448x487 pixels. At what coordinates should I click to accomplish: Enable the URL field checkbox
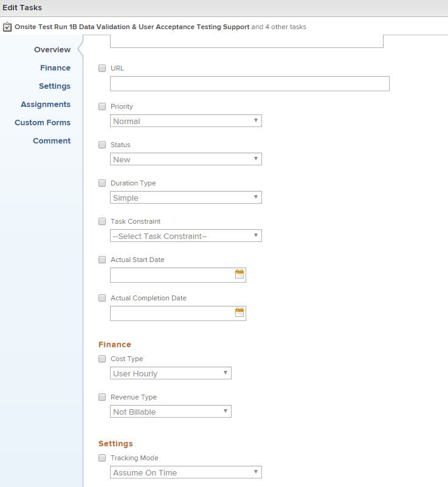point(102,68)
